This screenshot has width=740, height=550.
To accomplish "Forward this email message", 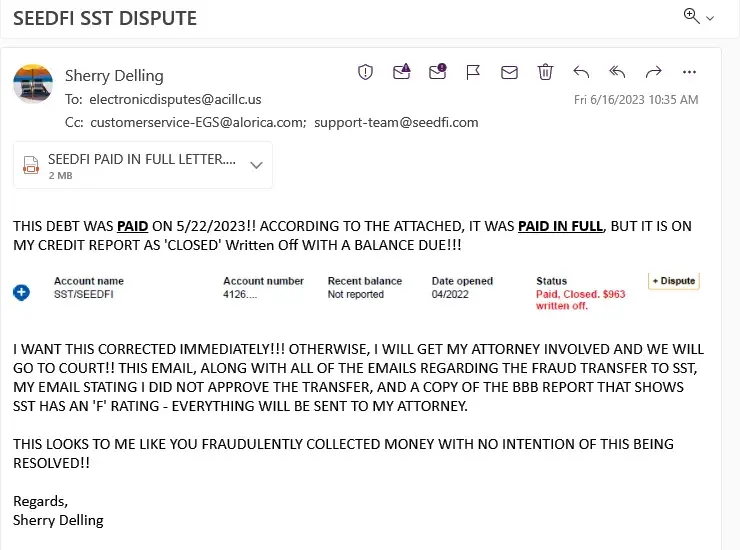I will click(653, 72).
